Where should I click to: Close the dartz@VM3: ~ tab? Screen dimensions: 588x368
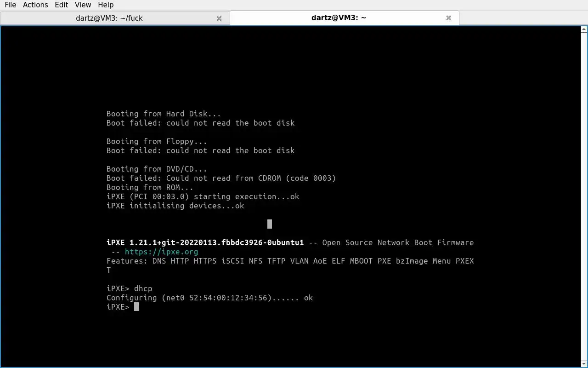[x=449, y=18]
